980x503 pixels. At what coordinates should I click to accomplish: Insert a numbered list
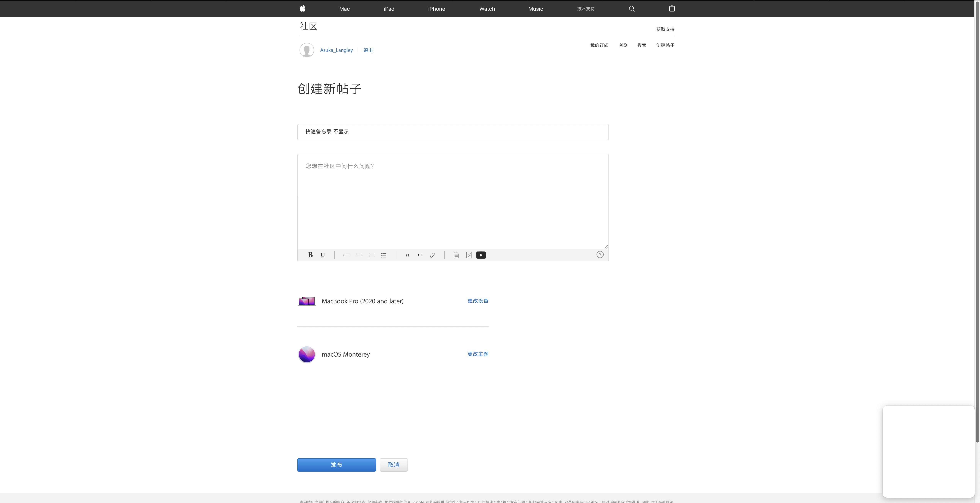372,255
